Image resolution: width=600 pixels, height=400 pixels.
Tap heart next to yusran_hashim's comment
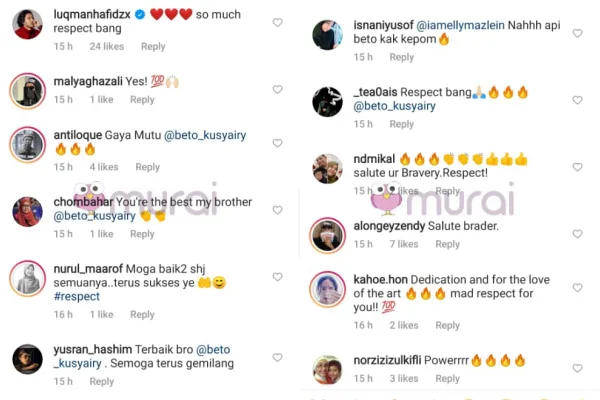coord(277,357)
